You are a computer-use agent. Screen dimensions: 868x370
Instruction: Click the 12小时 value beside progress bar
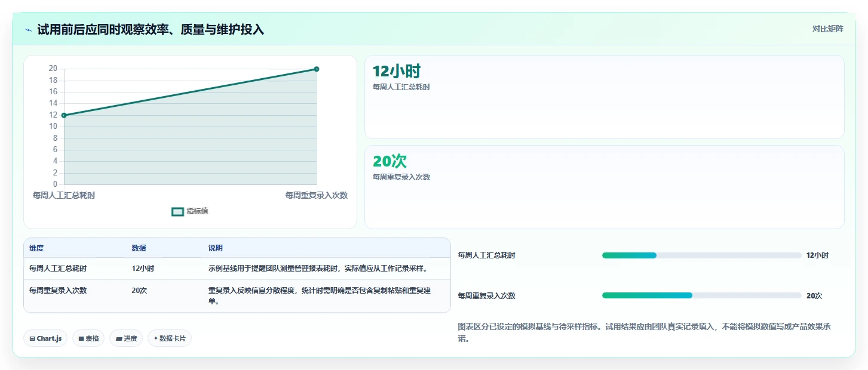(x=817, y=255)
